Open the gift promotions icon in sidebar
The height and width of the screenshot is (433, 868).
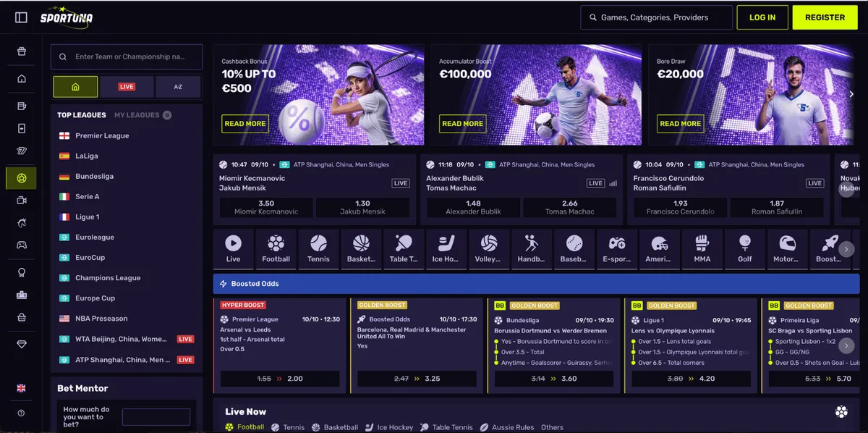coord(22,51)
